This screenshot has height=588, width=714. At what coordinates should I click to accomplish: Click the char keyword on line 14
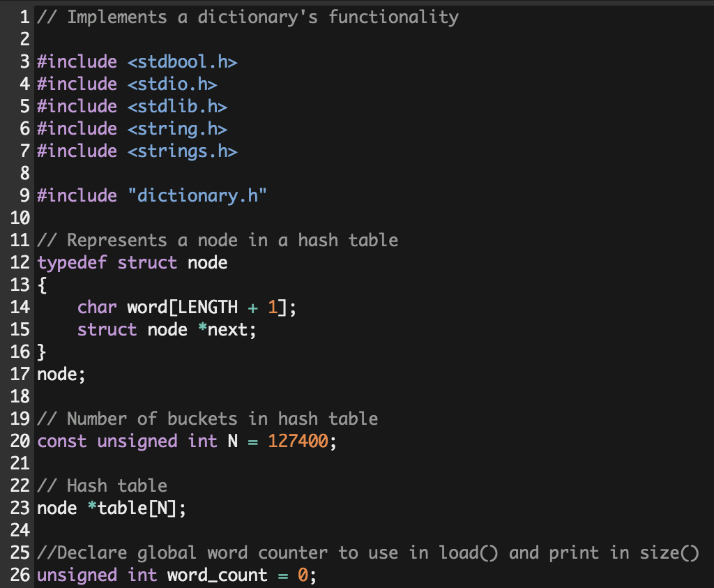(97, 308)
